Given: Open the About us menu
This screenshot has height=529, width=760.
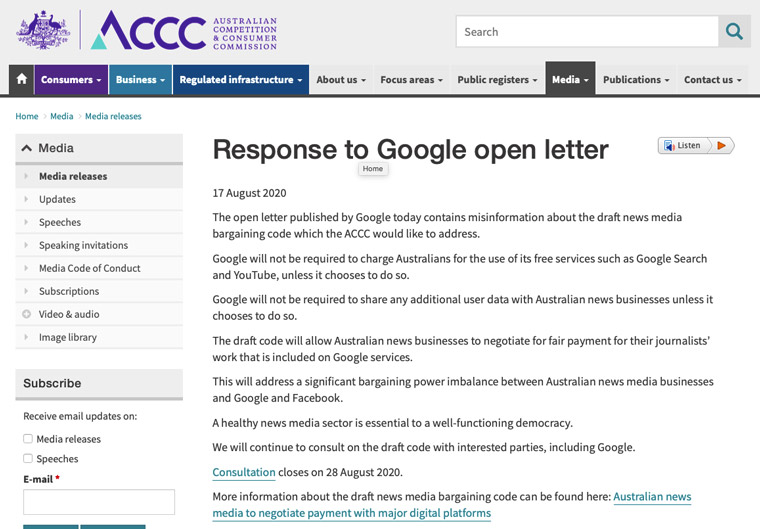Looking at the screenshot, I should [x=341, y=80].
